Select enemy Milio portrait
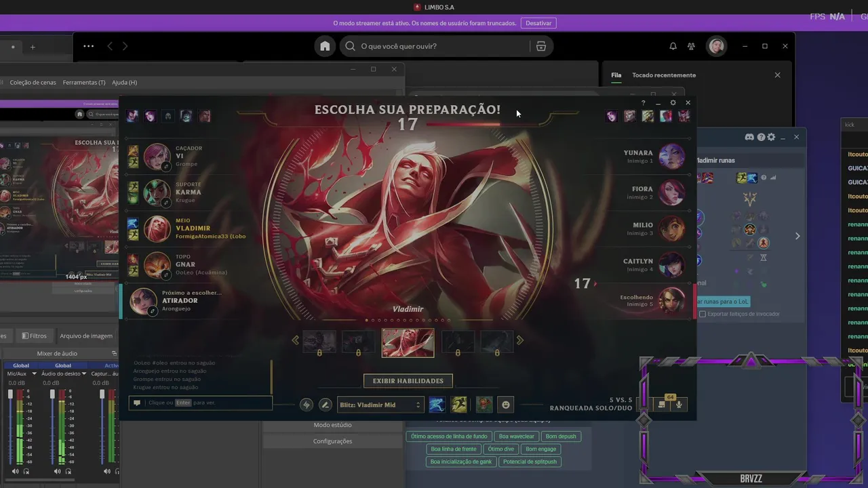Viewport: 868px width, 488px height. tap(671, 228)
